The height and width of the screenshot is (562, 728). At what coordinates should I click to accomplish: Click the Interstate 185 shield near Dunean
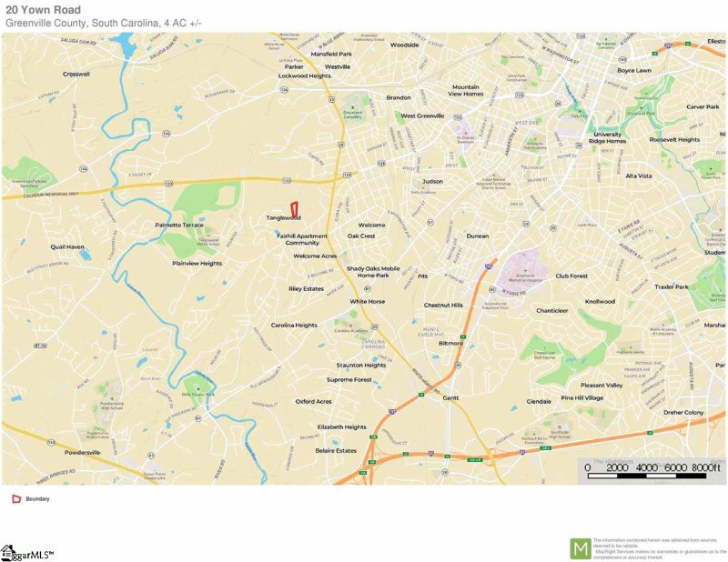[489, 266]
